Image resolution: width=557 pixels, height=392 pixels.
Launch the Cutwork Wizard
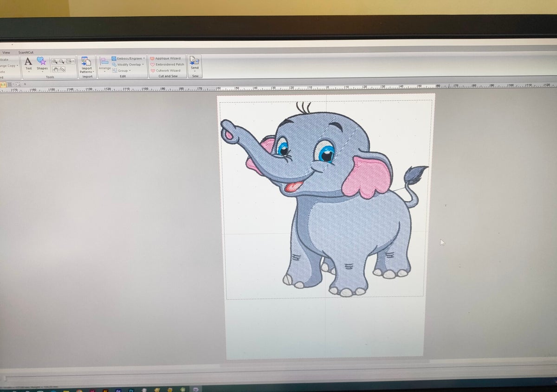click(165, 71)
